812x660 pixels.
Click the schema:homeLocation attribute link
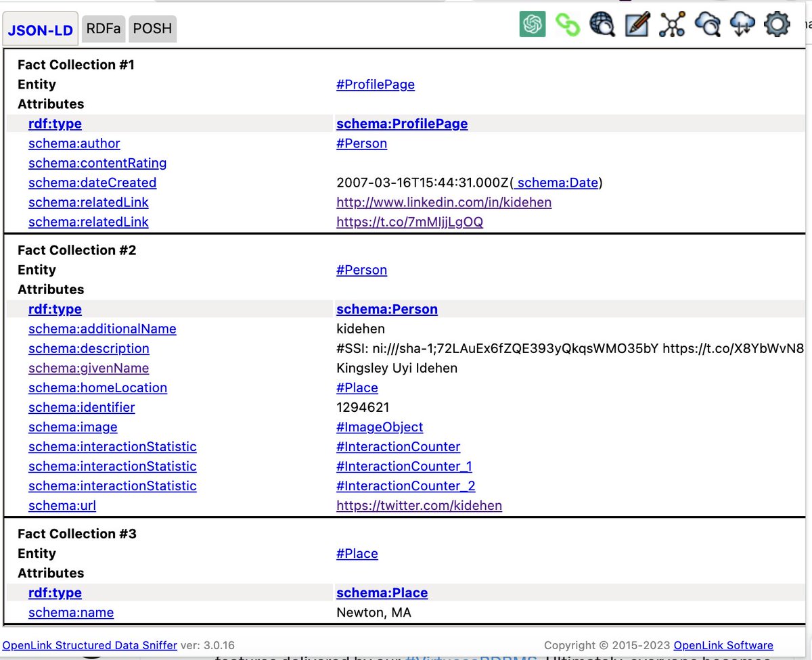point(97,387)
